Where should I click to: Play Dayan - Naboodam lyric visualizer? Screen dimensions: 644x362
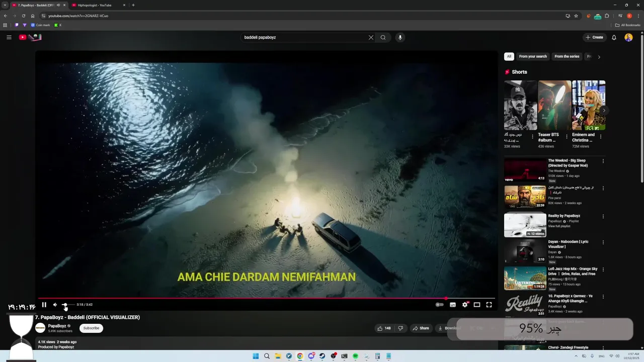point(525,251)
